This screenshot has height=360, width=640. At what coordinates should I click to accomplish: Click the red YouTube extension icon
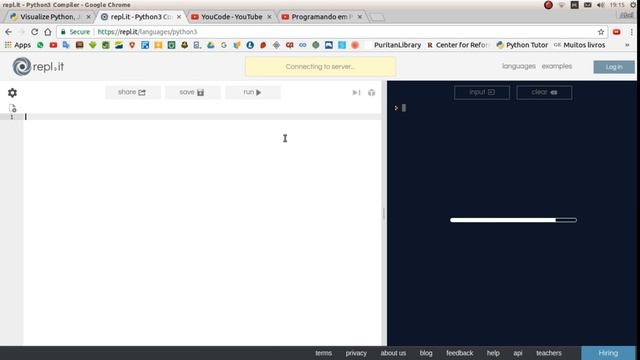tap(616, 32)
